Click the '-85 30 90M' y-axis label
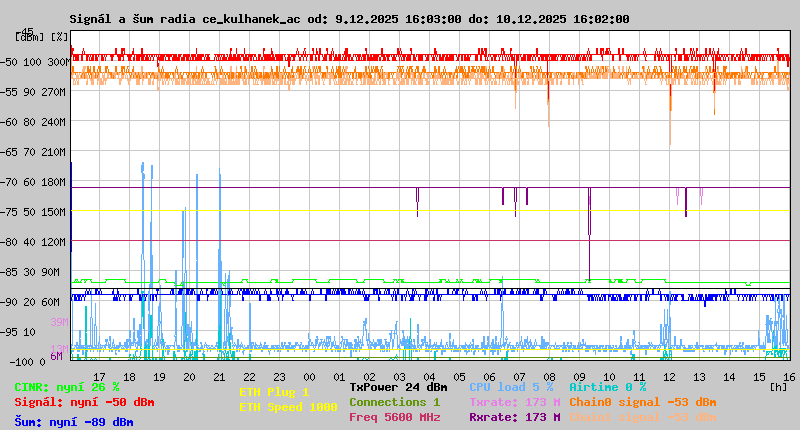Screen dimensions: 800x430 30,272
